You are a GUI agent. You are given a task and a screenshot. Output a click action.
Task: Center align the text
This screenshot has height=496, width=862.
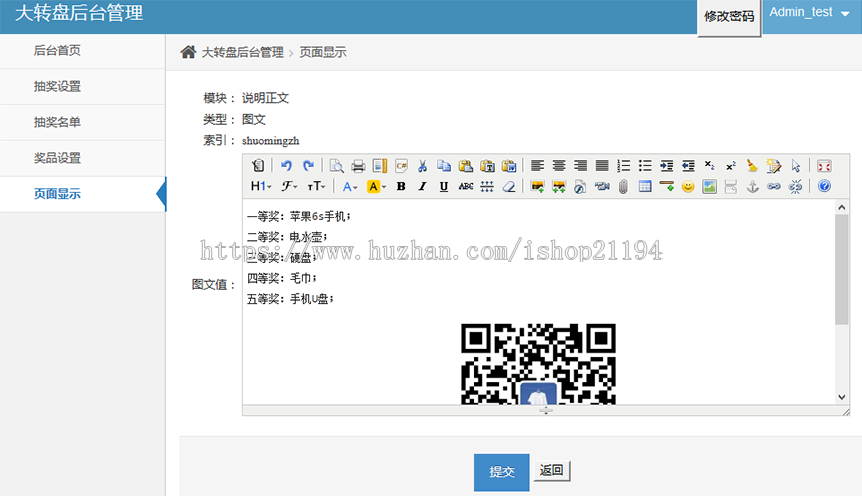(559, 166)
